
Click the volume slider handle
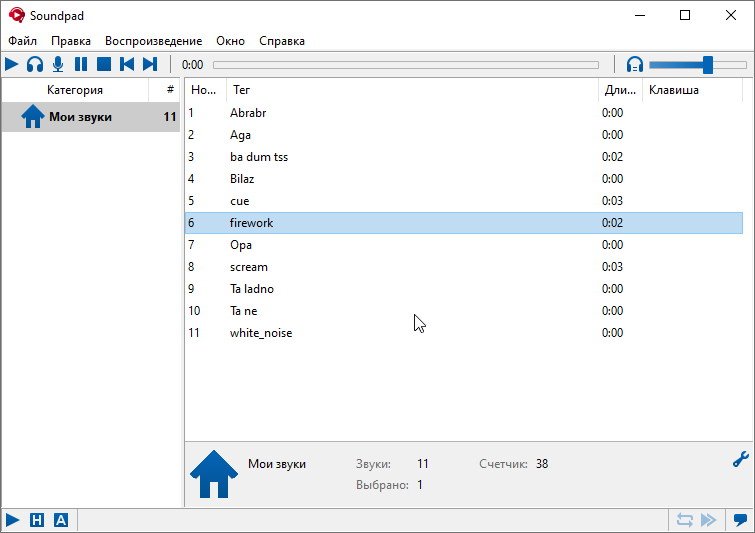(707, 65)
